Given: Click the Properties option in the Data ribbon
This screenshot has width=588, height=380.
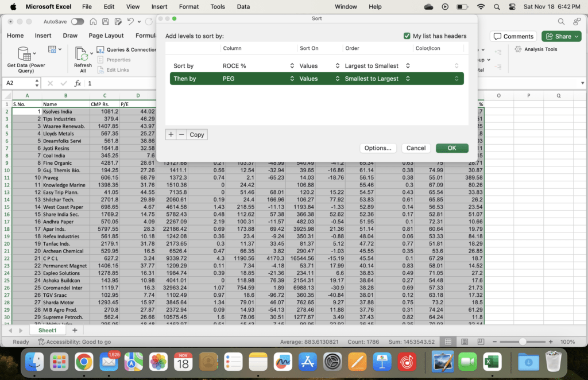Looking at the screenshot, I should coord(114,60).
